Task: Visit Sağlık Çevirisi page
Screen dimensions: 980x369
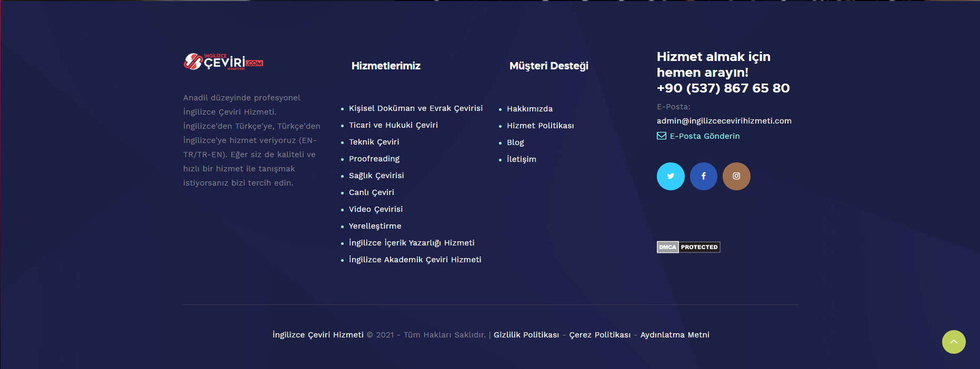Action: tap(376, 176)
